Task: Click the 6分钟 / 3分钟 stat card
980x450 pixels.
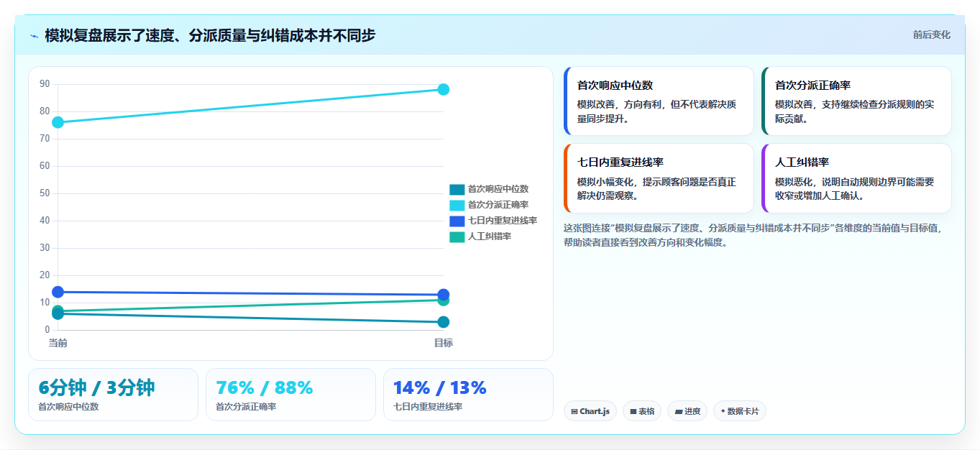Action: [x=113, y=395]
